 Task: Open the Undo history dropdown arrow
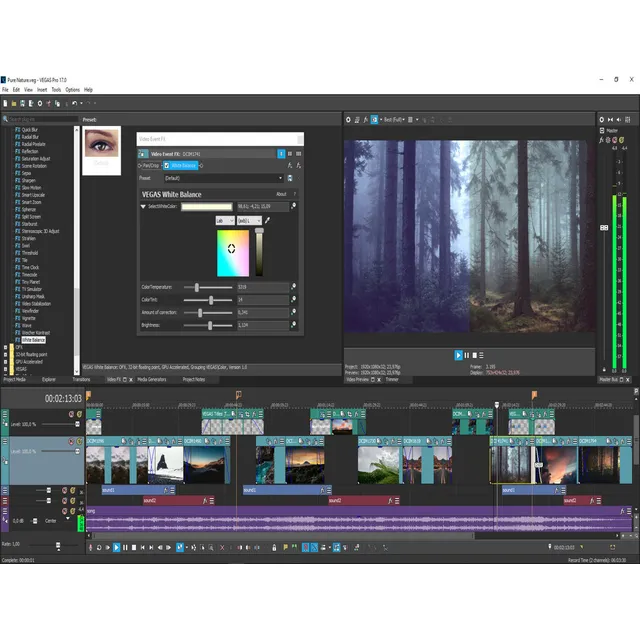(x=81, y=104)
